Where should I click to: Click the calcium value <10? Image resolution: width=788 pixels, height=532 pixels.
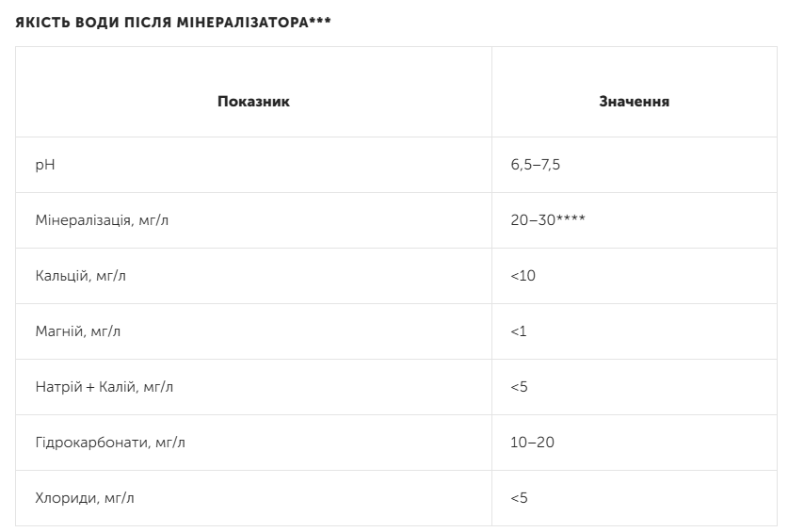point(523,276)
